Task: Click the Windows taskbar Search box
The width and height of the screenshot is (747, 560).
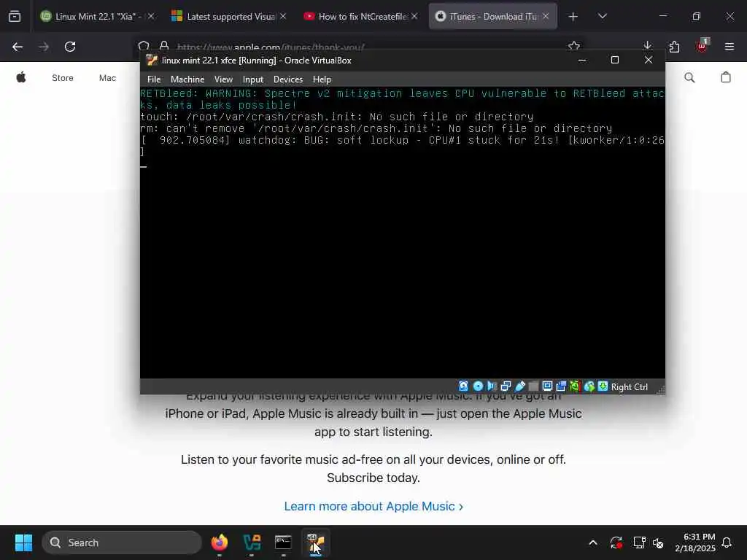Action: [122, 542]
